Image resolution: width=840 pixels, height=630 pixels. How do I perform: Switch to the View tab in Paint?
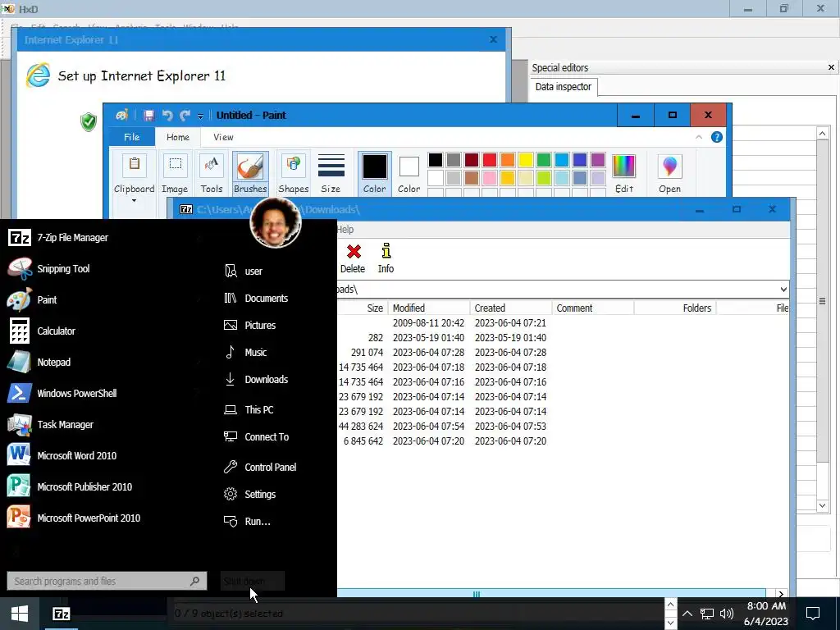223,137
